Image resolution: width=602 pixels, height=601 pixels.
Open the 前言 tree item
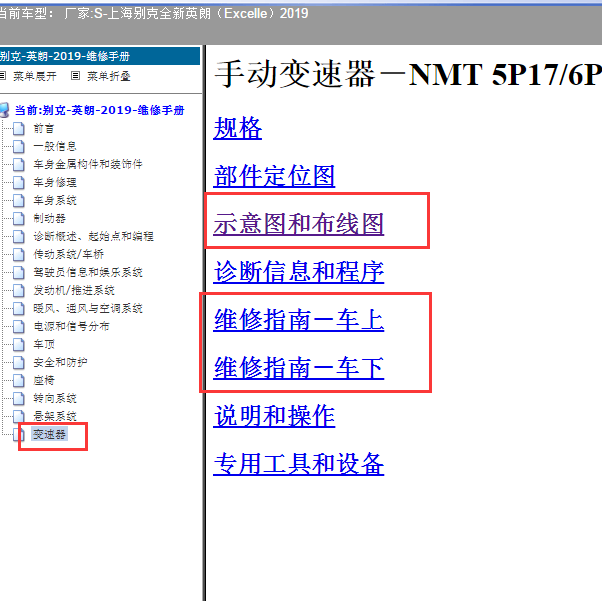pos(44,128)
